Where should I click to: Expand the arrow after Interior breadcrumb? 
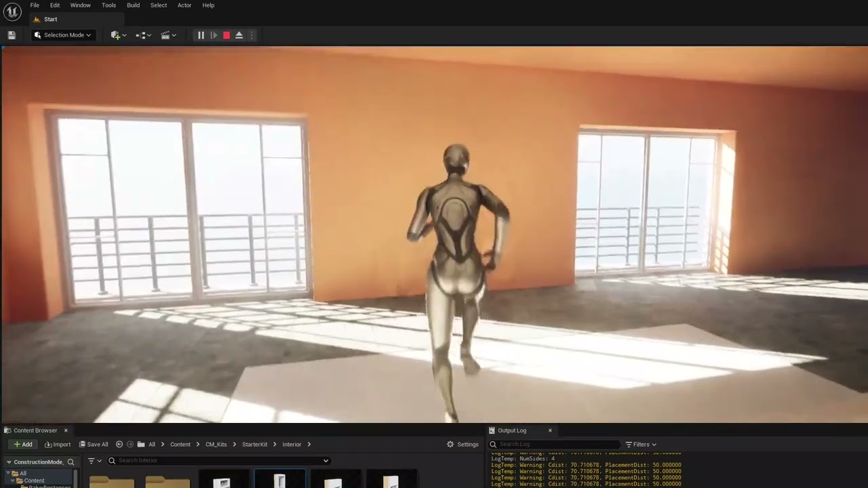coord(309,445)
